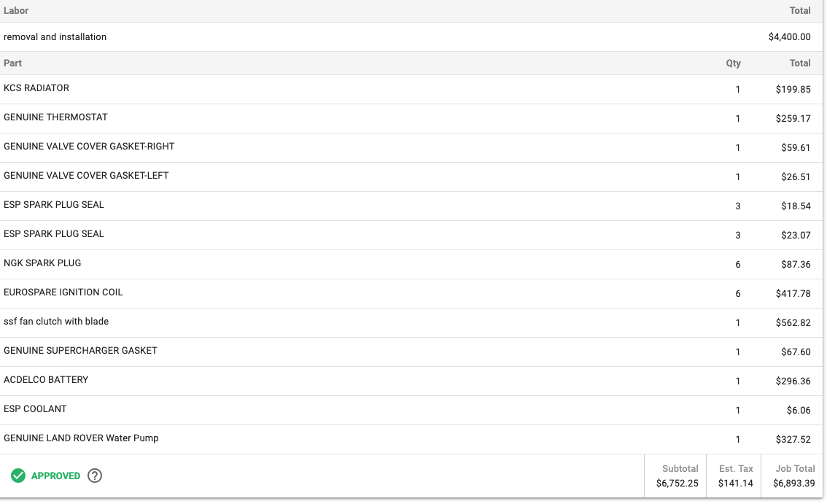Viewport: 827px width, 504px height.
Task: Select GENUINE LAND ROVER Water Pump
Action: 81,438
